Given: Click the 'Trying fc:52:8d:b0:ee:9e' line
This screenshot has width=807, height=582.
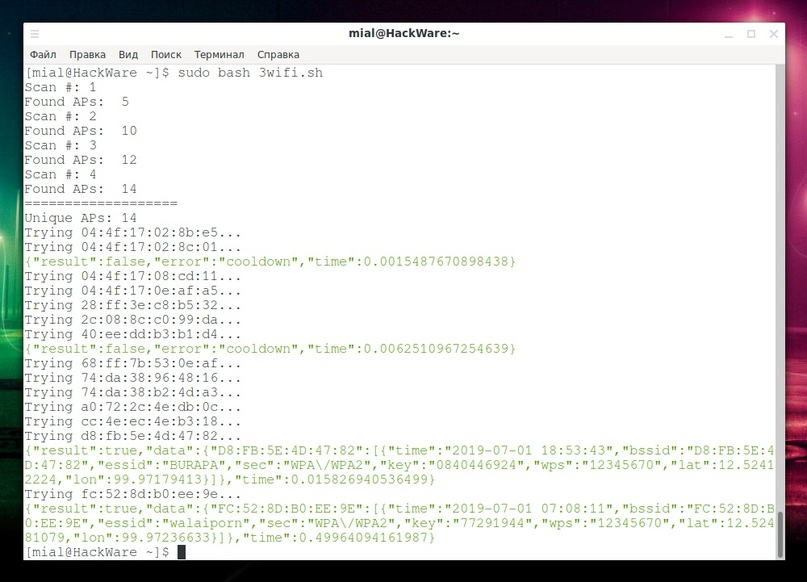Looking at the screenshot, I should coord(132,494).
